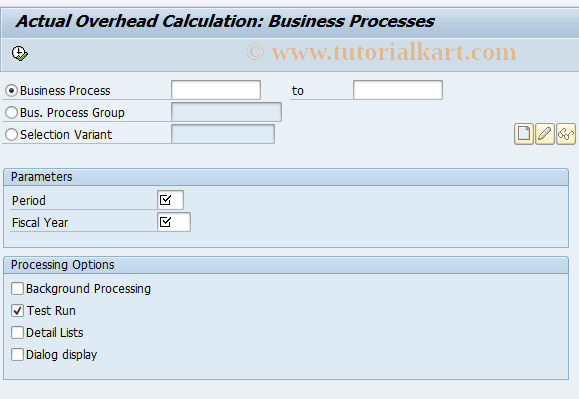Click the Fiscal Year label text
Image resolution: width=579 pixels, height=399 pixels.
[40, 223]
